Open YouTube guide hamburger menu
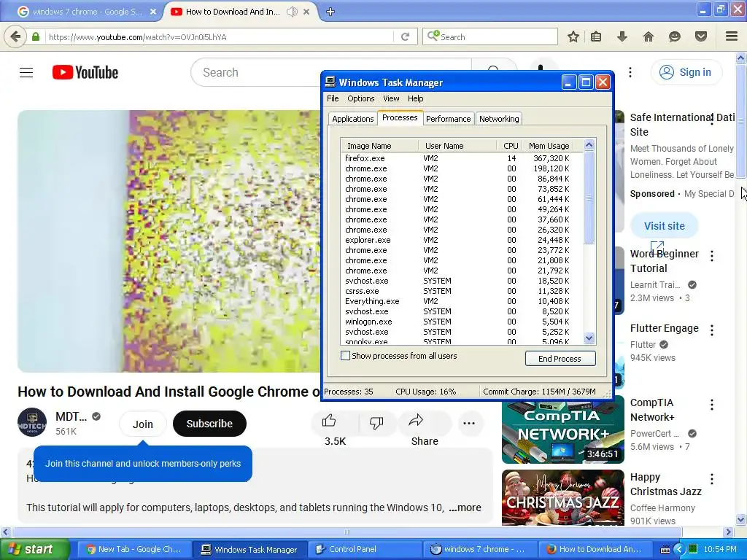This screenshot has width=747, height=560. 26,72
